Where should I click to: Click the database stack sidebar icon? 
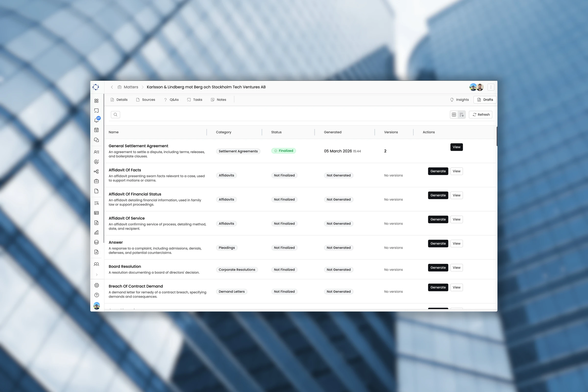[x=97, y=242]
